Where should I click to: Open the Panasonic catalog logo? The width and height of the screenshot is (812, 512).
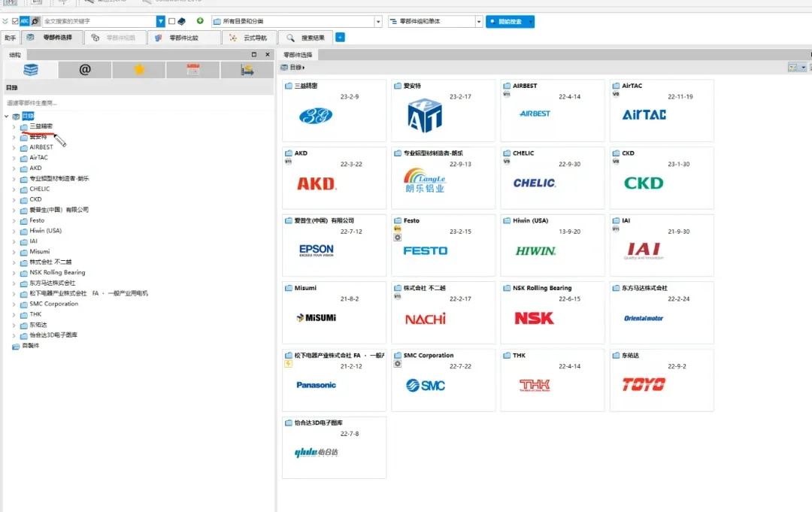coord(316,385)
